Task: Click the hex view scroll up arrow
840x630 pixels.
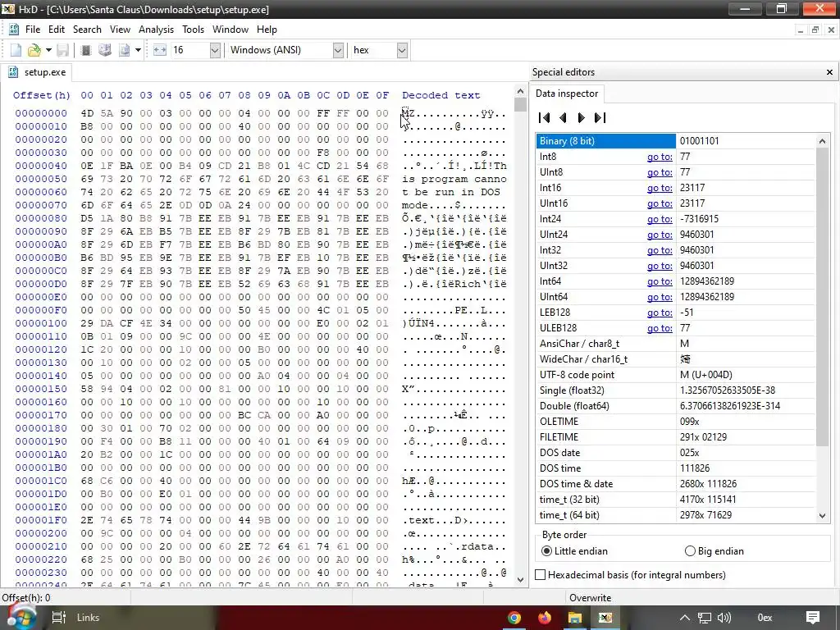Action: pos(520,90)
